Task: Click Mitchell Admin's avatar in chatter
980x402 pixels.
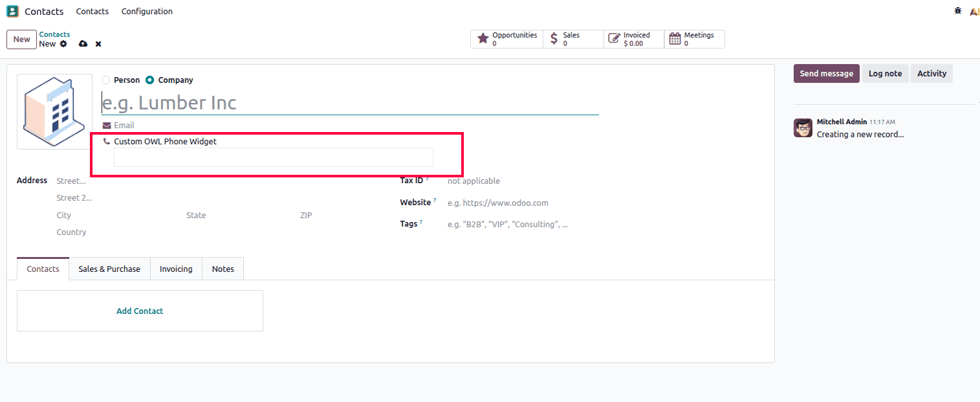Action: pyautogui.click(x=803, y=128)
